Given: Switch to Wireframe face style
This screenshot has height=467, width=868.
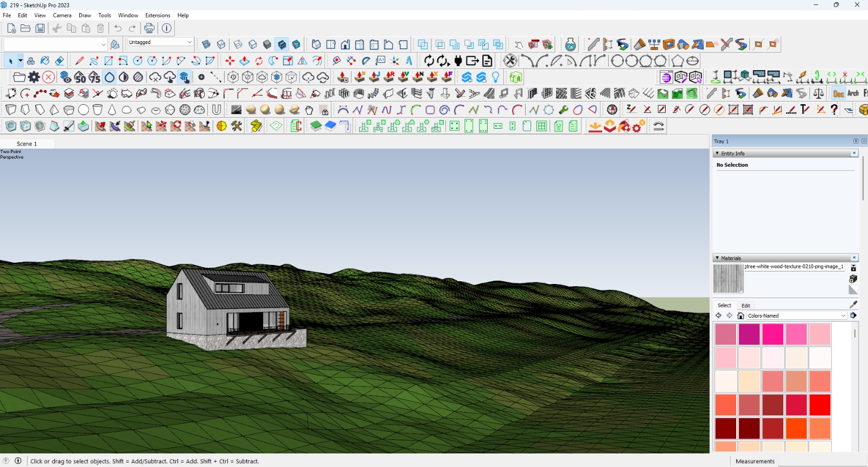Looking at the screenshot, I should tap(238, 45).
